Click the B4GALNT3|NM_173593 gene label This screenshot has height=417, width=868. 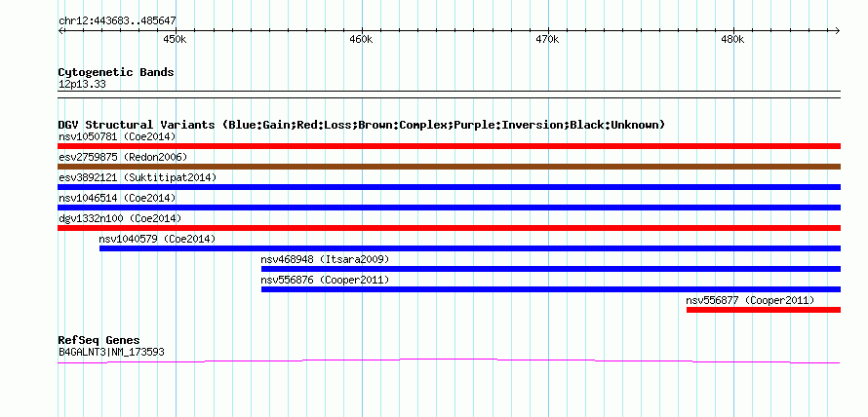tap(111, 352)
